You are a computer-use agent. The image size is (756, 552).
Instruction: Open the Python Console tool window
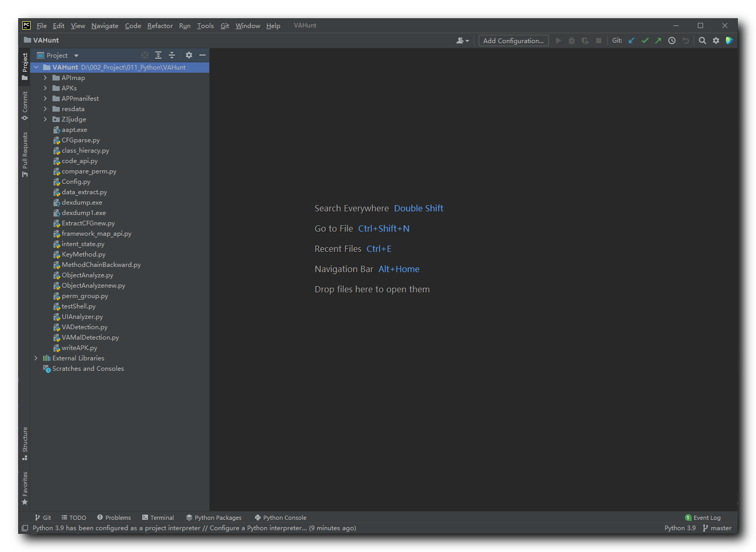[280, 518]
